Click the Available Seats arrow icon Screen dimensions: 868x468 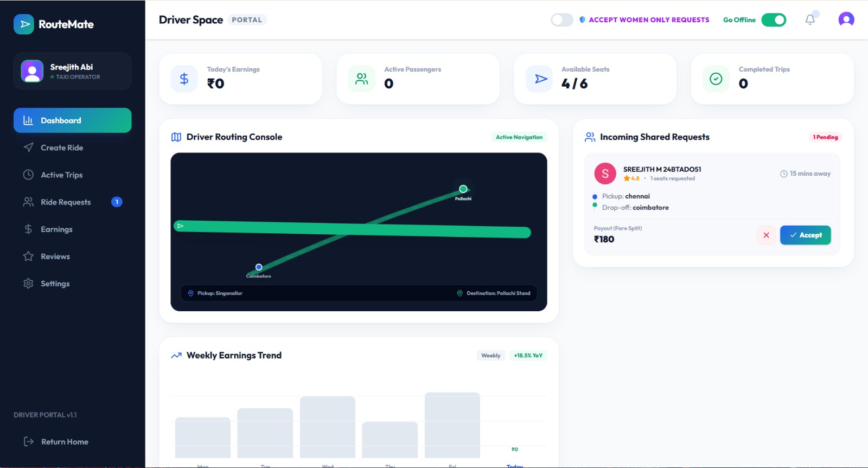pos(539,79)
